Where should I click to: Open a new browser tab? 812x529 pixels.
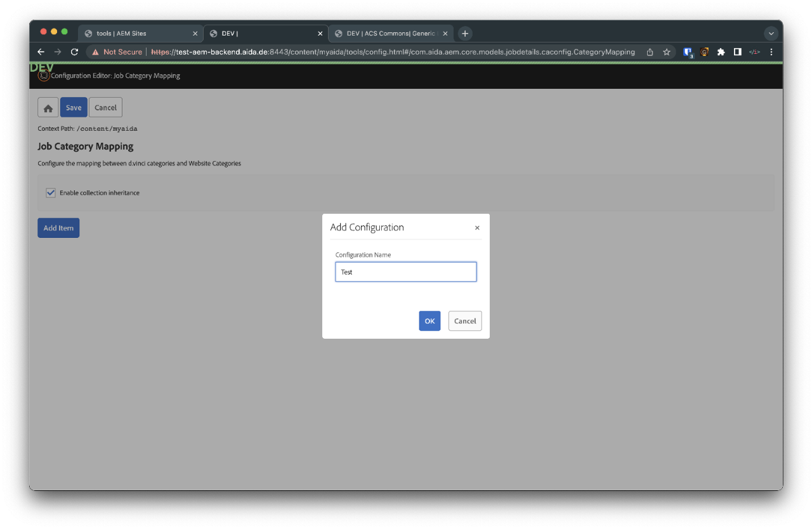(x=465, y=34)
